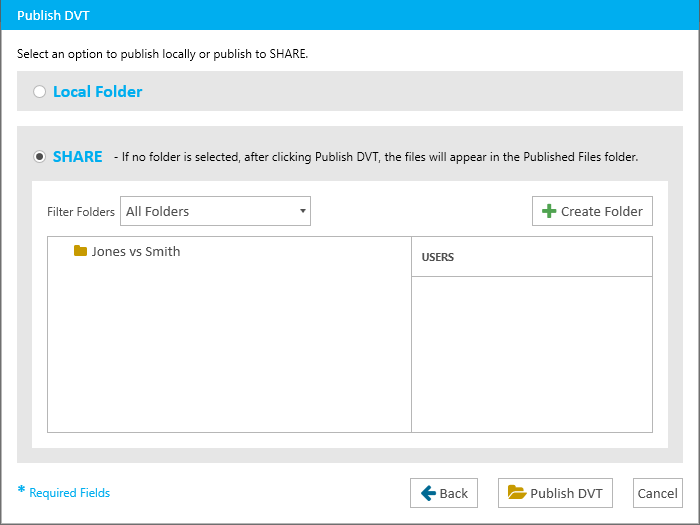Click the Create Folder button
700x525 pixels.
[592, 211]
